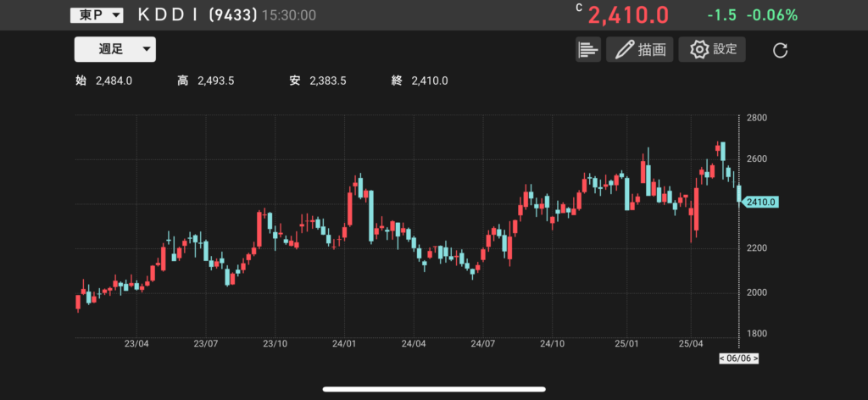This screenshot has height=400, width=868.
Task: Click the current price 2,410.0 in header
Action: [x=628, y=15]
